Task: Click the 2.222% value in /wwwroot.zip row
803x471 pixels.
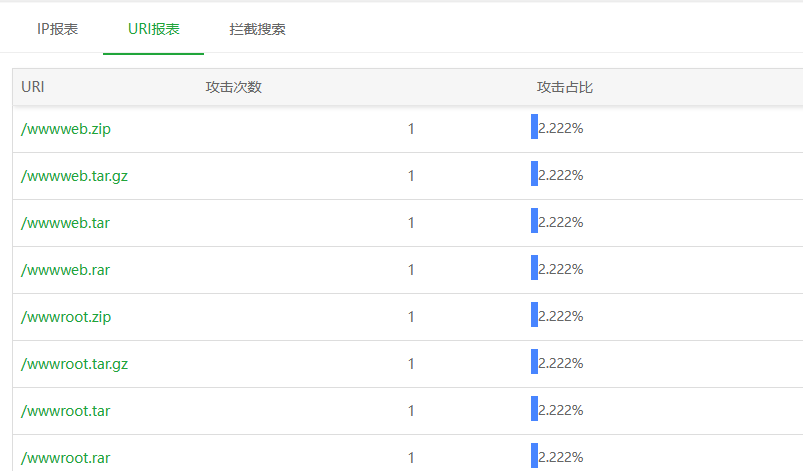Action: click(561, 317)
